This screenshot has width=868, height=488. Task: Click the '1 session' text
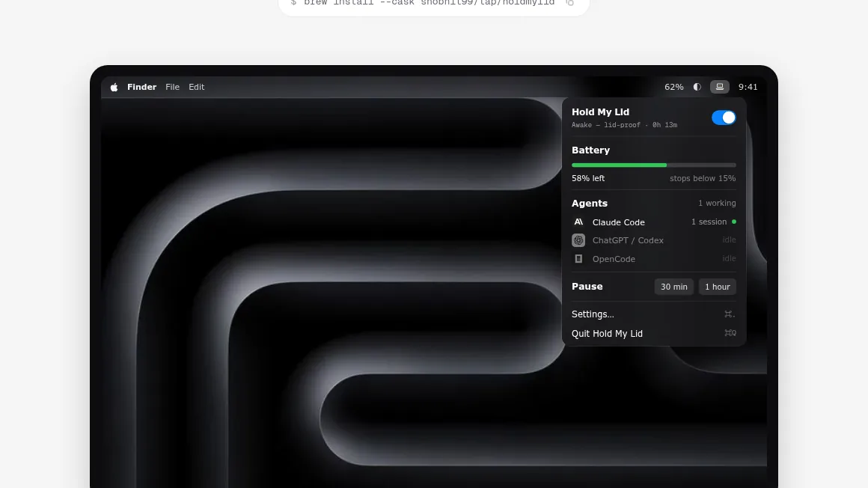(709, 222)
